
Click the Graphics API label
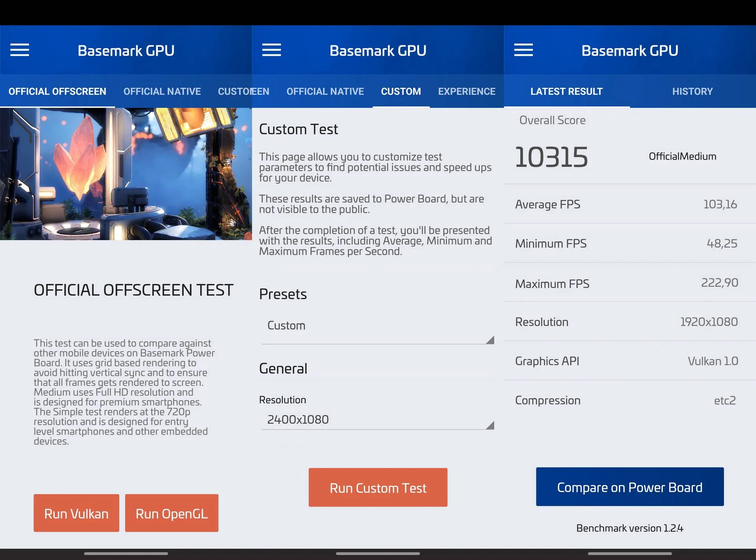tap(547, 361)
